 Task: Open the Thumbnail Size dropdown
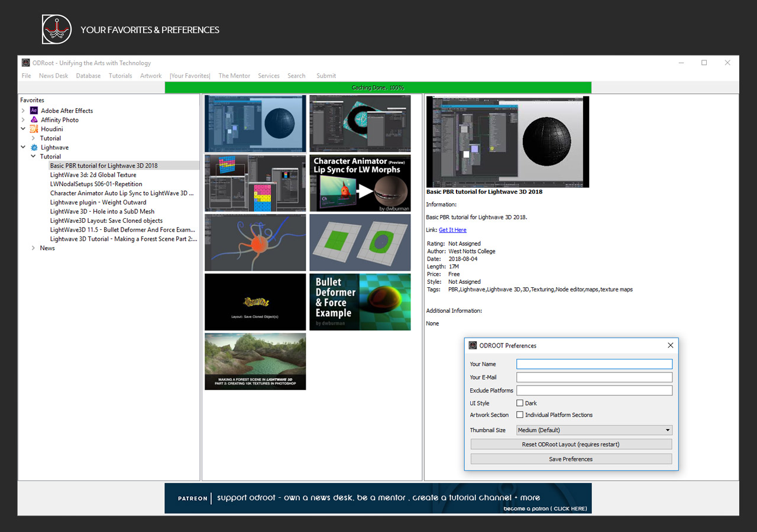tap(594, 430)
